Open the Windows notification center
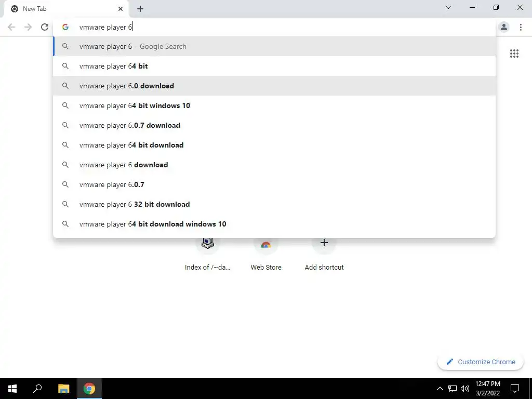This screenshot has width=532, height=399. 515,389
